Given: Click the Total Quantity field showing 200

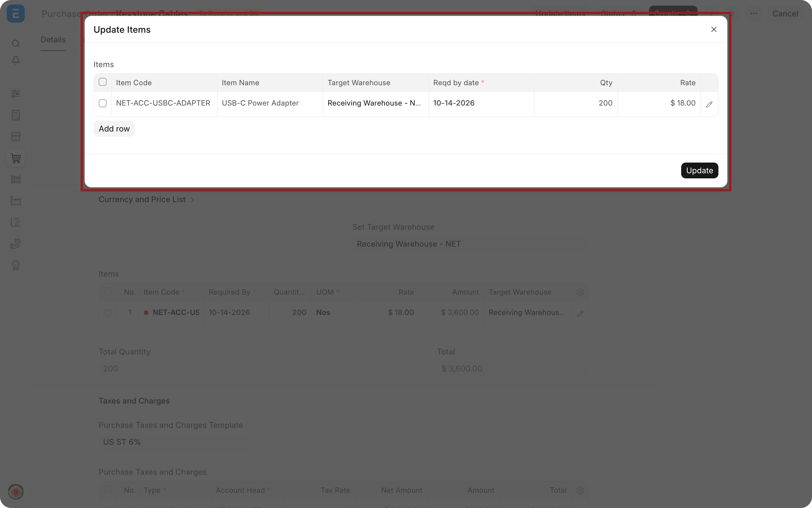Looking at the screenshot, I should coord(175,369).
